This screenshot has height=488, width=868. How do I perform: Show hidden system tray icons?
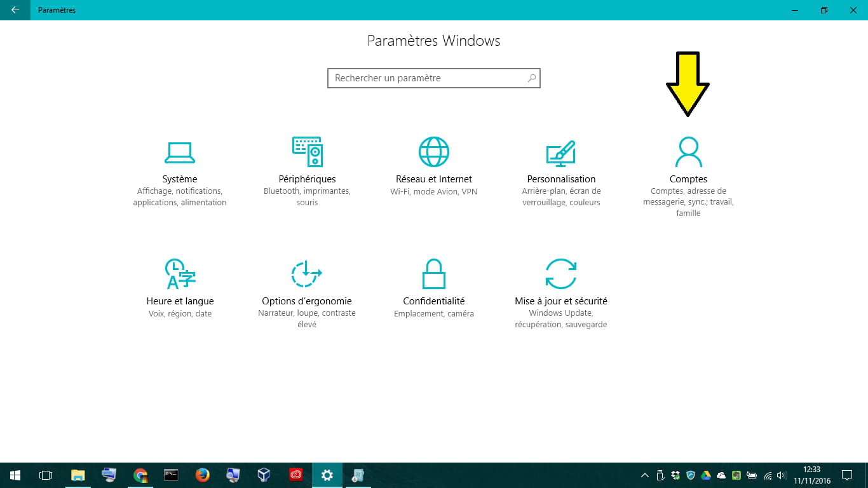point(645,475)
